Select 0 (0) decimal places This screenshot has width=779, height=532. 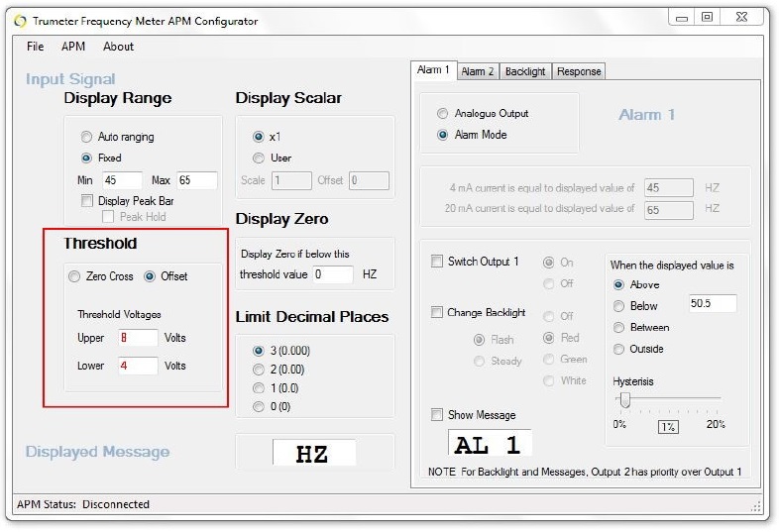(x=259, y=407)
